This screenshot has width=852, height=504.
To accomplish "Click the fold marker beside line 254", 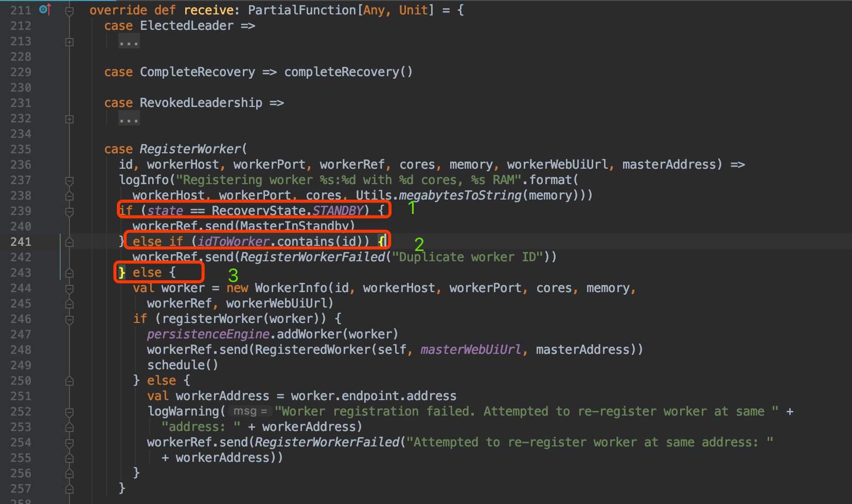I will [x=69, y=442].
